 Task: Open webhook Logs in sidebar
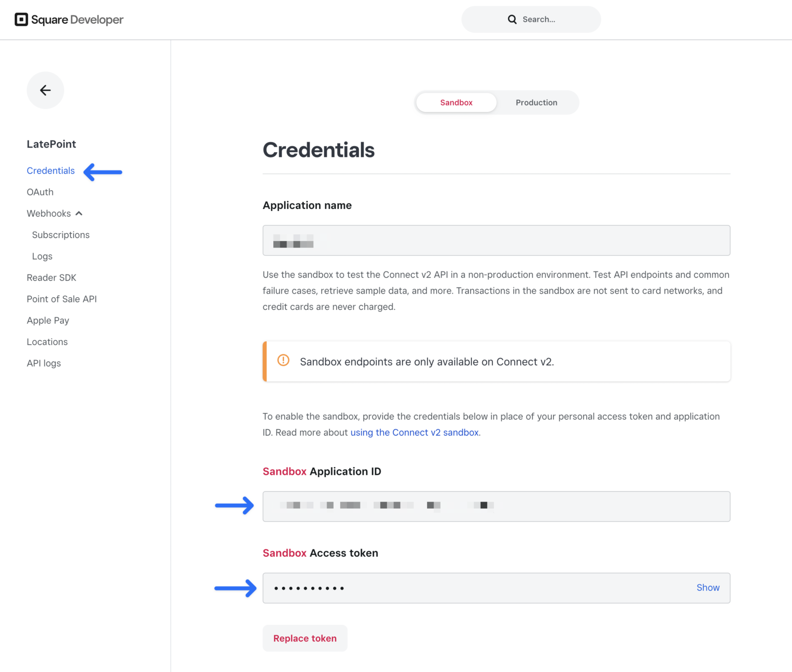coord(42,257)
